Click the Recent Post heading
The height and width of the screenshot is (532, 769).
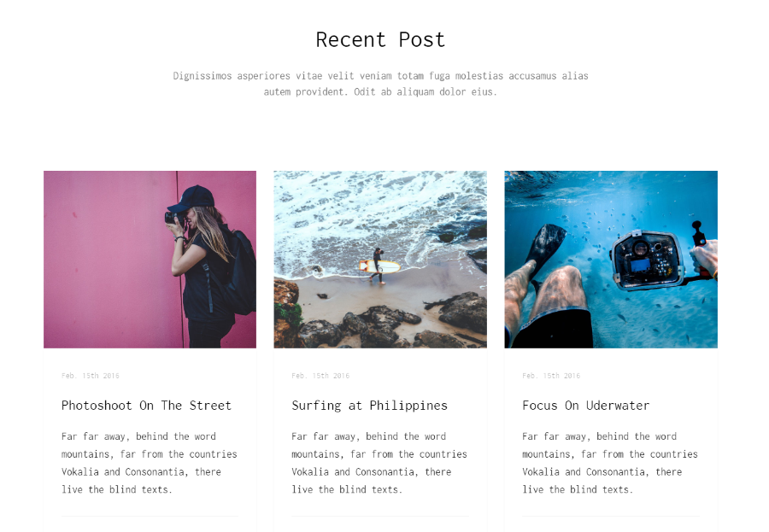click(380, 40)
